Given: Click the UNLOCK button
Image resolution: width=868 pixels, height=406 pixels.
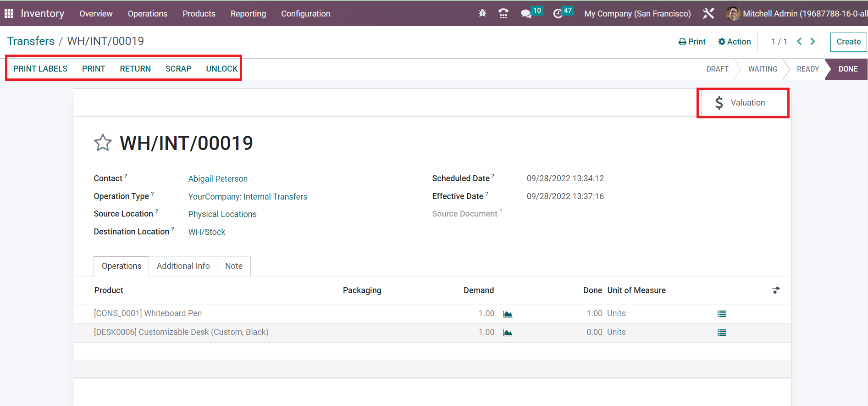Looking at the screenshot, I should [221, 69].
